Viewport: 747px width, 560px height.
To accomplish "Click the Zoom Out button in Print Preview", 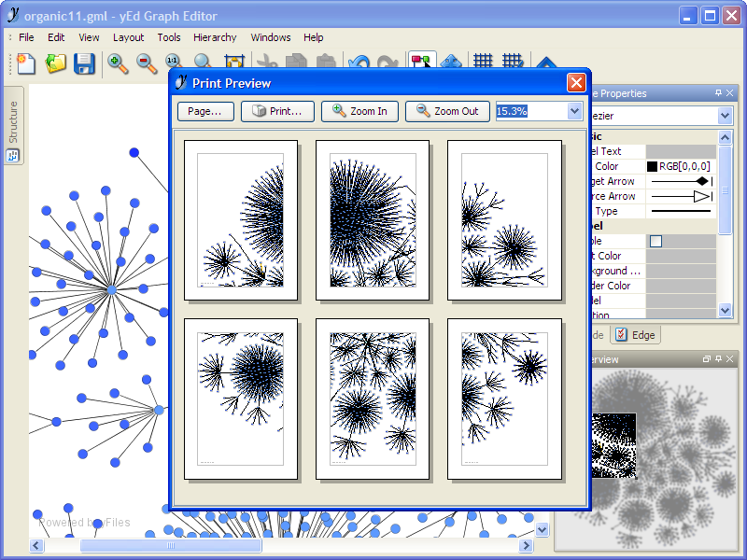I will click(x=447, y=111).
